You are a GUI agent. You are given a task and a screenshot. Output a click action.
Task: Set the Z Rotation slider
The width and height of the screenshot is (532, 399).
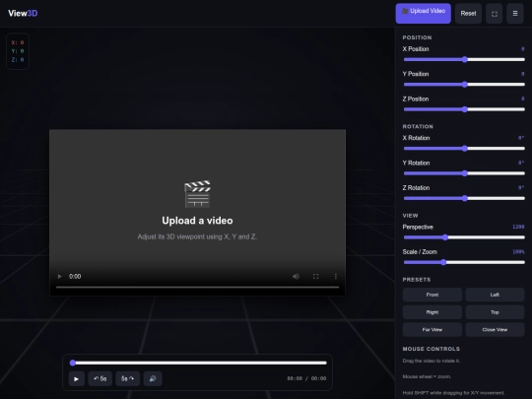pos(464,198)
